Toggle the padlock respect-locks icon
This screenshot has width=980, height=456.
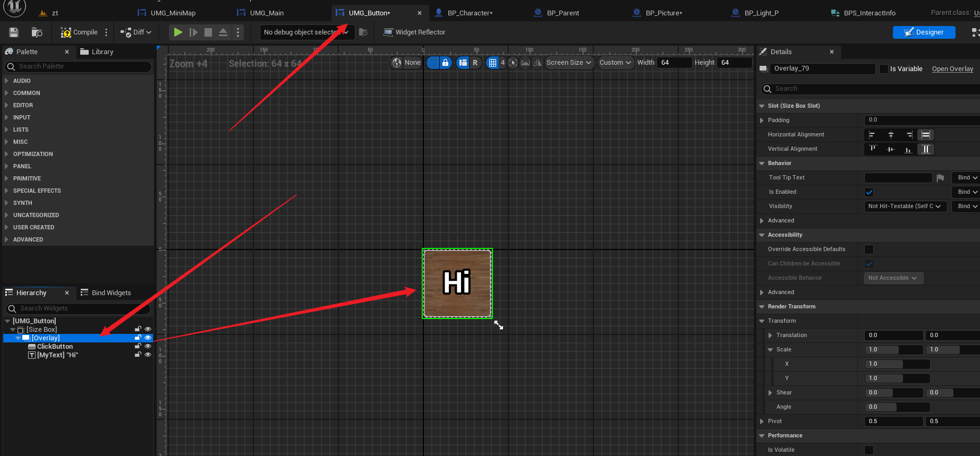(446, 63)
